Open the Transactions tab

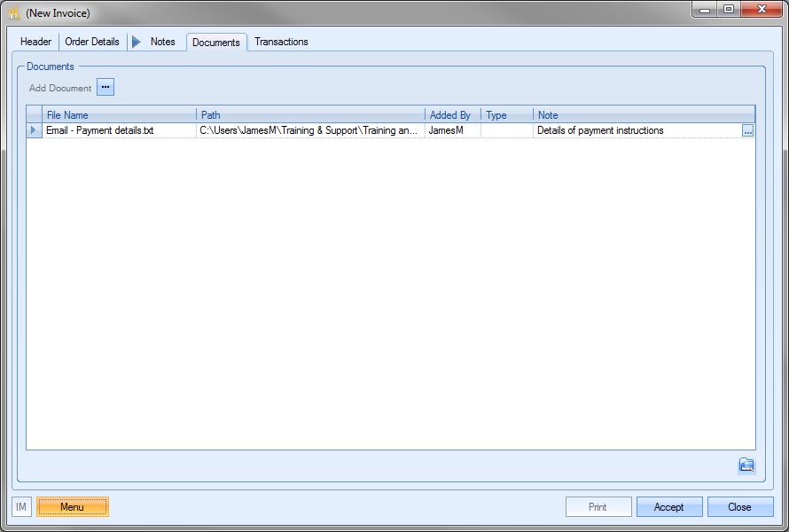click(x=281, y=42)
